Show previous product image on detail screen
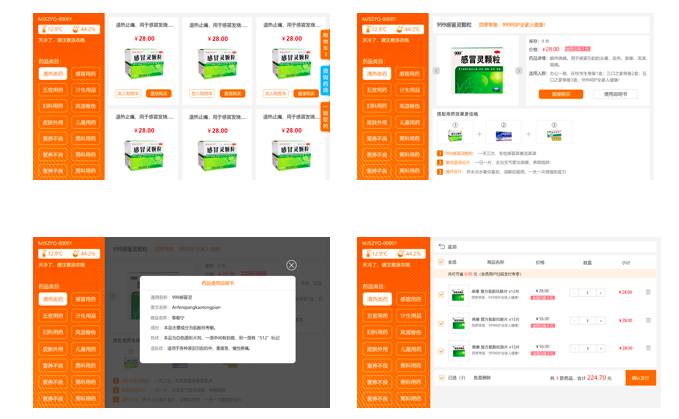The image size is (679, 419). click(x=436, y=71)
